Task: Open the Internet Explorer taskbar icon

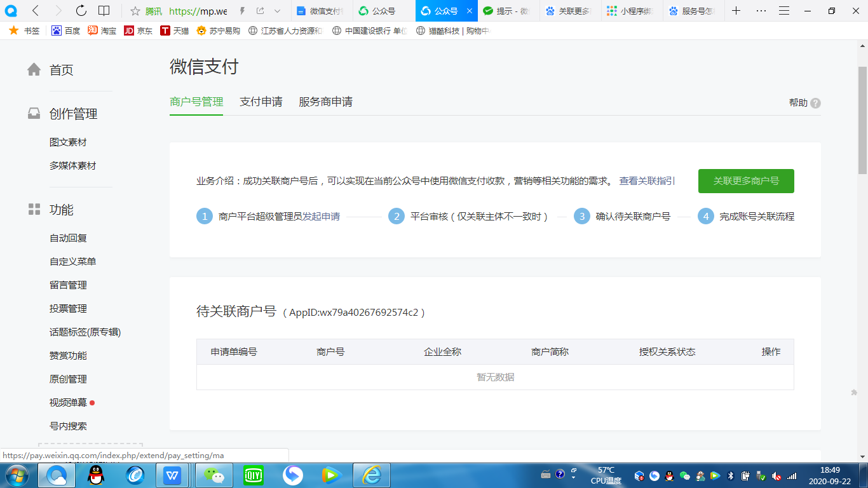Action: pos(372,475)
